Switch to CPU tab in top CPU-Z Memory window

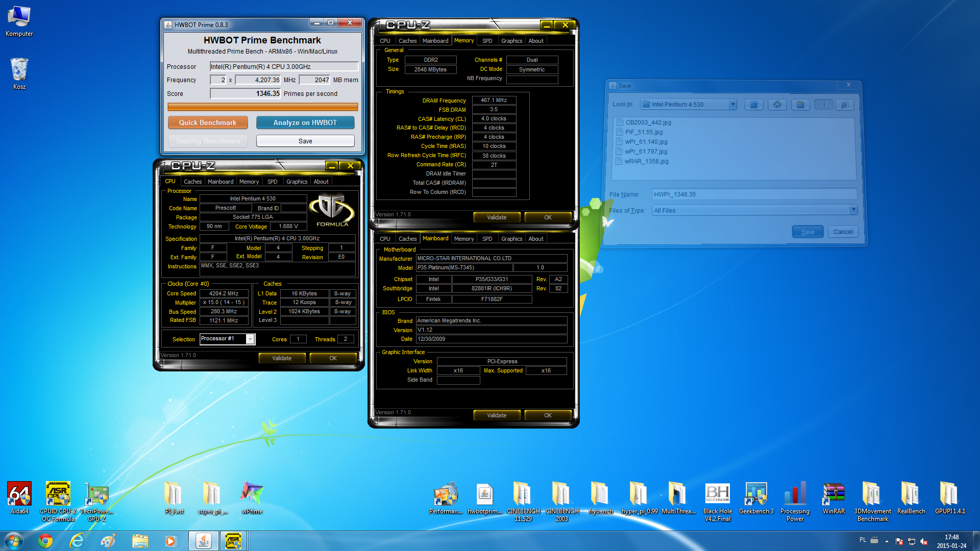tap(385, 41)
